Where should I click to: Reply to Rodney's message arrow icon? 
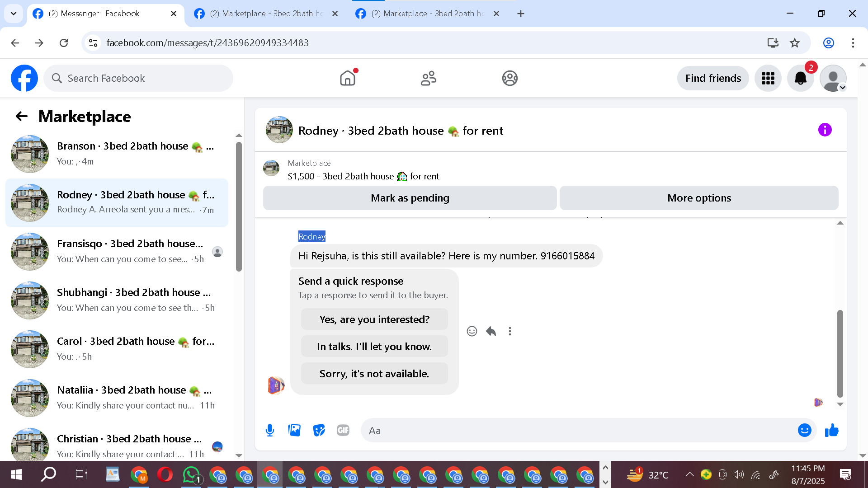point(491,331)
